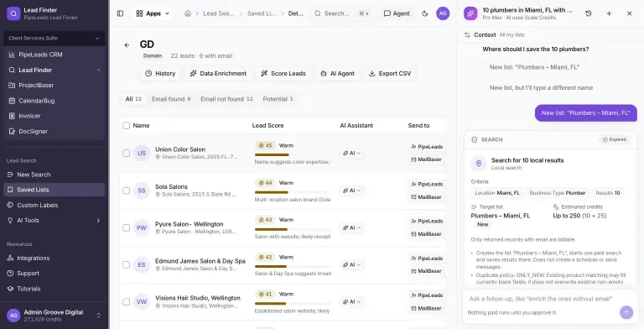Click the AI sparkle badge icon
The height and width of the screenshot is (329, 644).
tap(470, 13)
